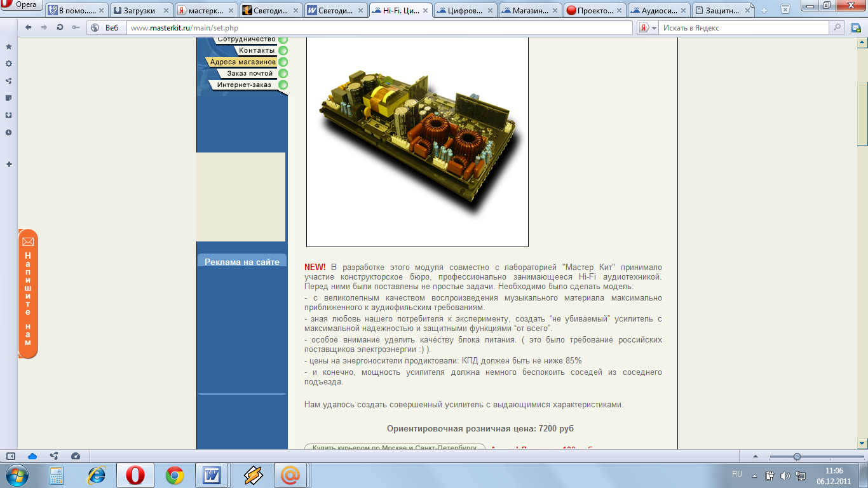868x488 pixels.
Task: Click the 'Реклама на сайте' header
Action: (x=241, y=262)
